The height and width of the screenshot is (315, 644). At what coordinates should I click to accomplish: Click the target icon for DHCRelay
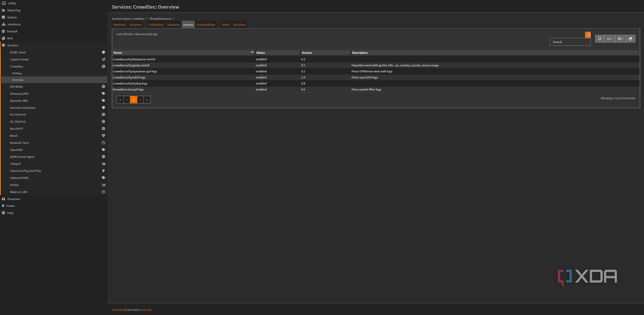pyautogui.click(x=103, y=87)
